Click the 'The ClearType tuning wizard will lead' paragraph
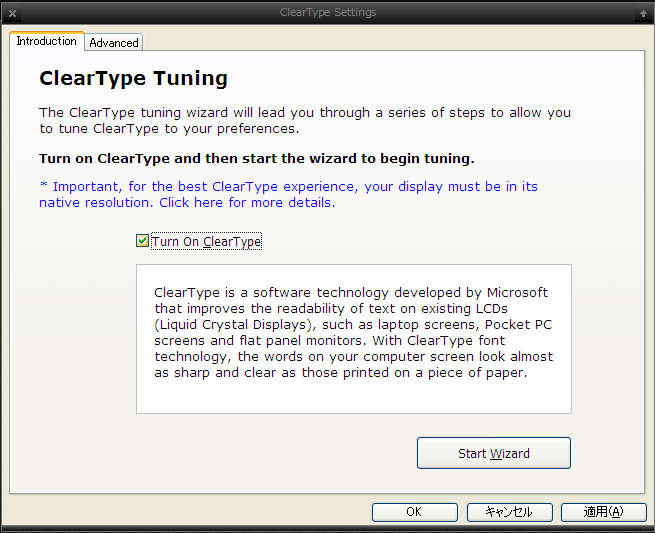The height and width of the screenshot is (533, 655). (305, 120)
